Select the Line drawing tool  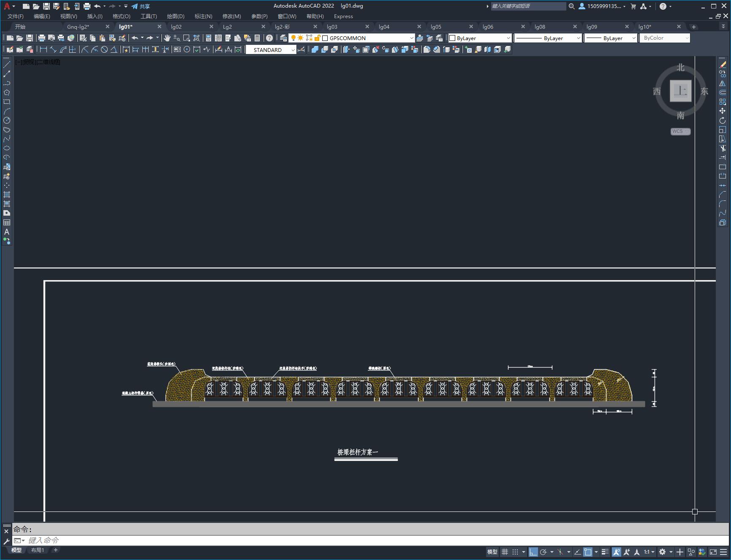coord(7,65)
